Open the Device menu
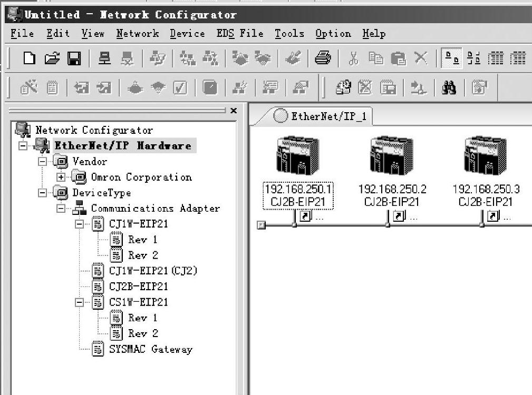532x395 pixels. pos(187,34)
